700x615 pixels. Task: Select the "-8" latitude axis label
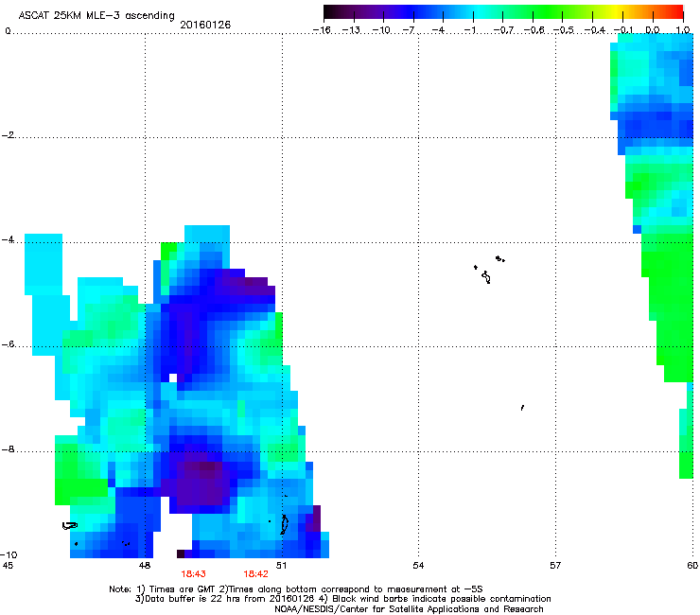pyautogui.click(x=8, y=449)
